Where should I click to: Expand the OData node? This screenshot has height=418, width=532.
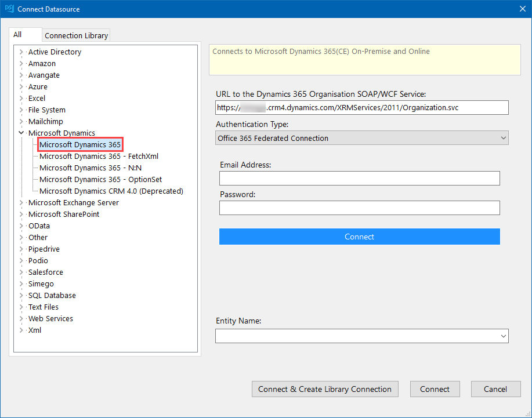(21, 226)
